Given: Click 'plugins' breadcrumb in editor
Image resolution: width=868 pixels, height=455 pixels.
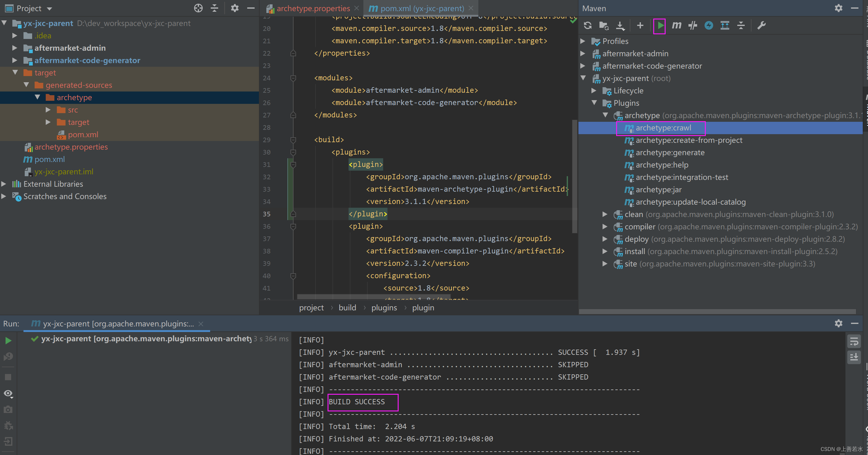Looking at the screenshot, I should coord(384,308).
